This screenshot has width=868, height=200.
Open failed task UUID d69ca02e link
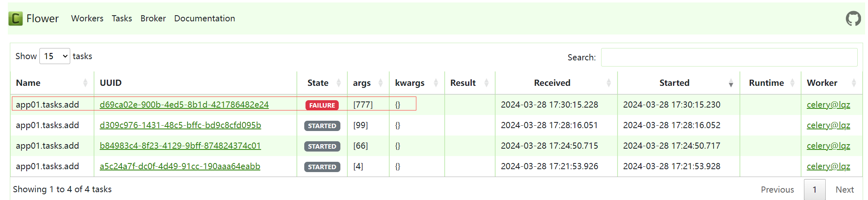point(184,105)
